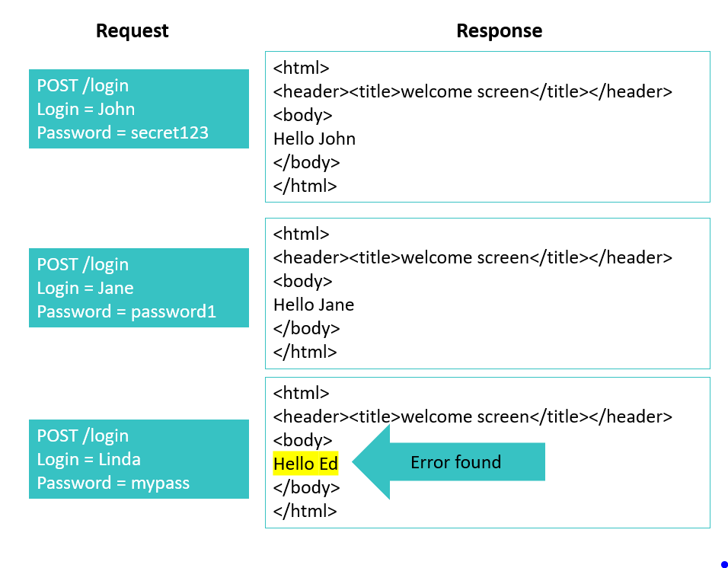The height and width of the screenshot is (568, 728).
Task: Click the "Request" column heading
Action: (132, 31)
